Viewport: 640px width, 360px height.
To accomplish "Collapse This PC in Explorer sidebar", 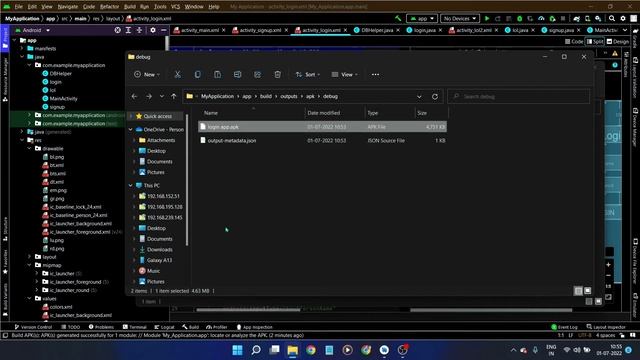I will pyautogui.click(x=131, y=185).
